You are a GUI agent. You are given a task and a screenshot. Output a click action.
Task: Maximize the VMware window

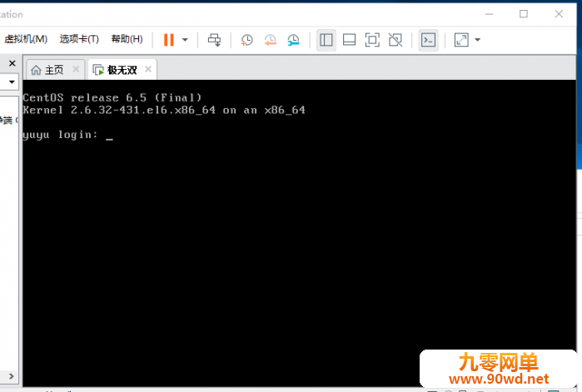pyautogui.click(x=524, y=14)
